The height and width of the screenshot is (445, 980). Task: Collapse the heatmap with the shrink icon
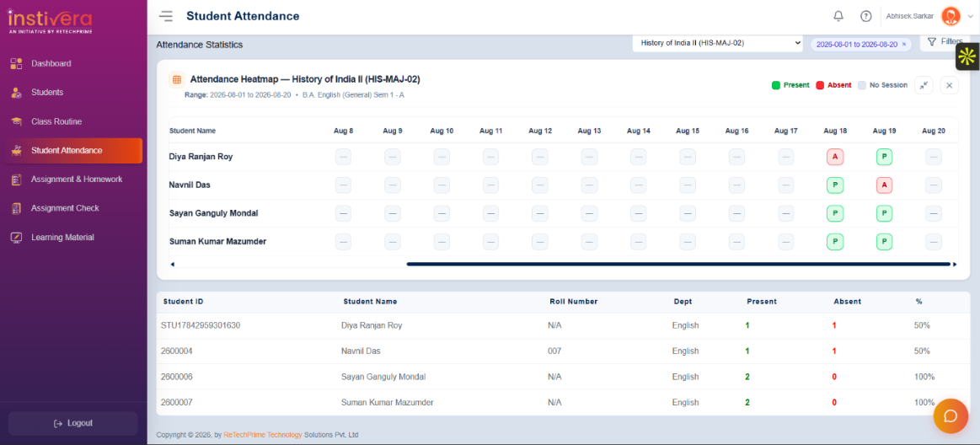[x=924, y=85]
